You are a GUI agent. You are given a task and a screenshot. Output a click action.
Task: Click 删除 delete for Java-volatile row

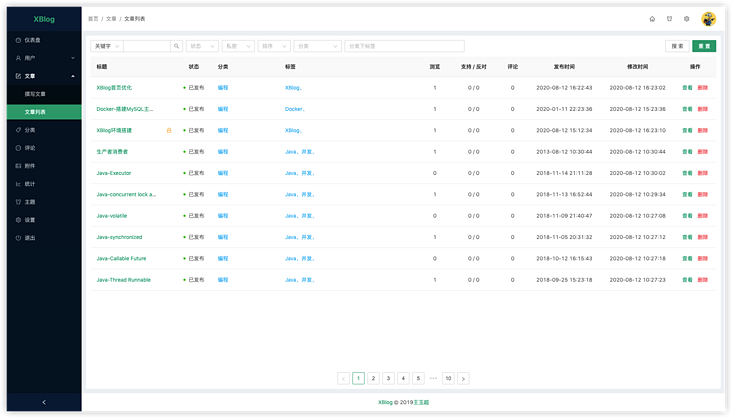703,216
